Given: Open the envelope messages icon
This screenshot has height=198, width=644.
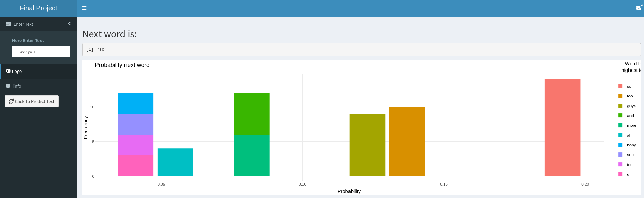Looking at the screenshot, I should (x=638, y=8).
